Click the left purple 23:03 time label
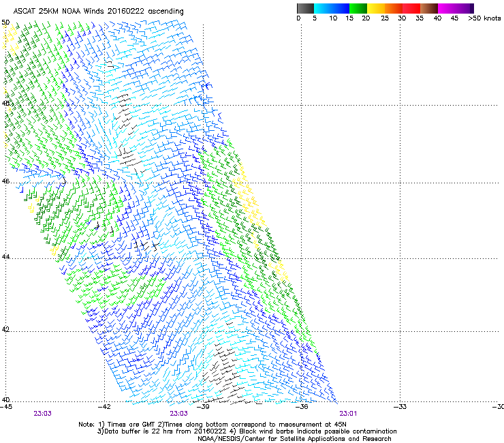Viewport: 504px width, 443px height. 42,414
